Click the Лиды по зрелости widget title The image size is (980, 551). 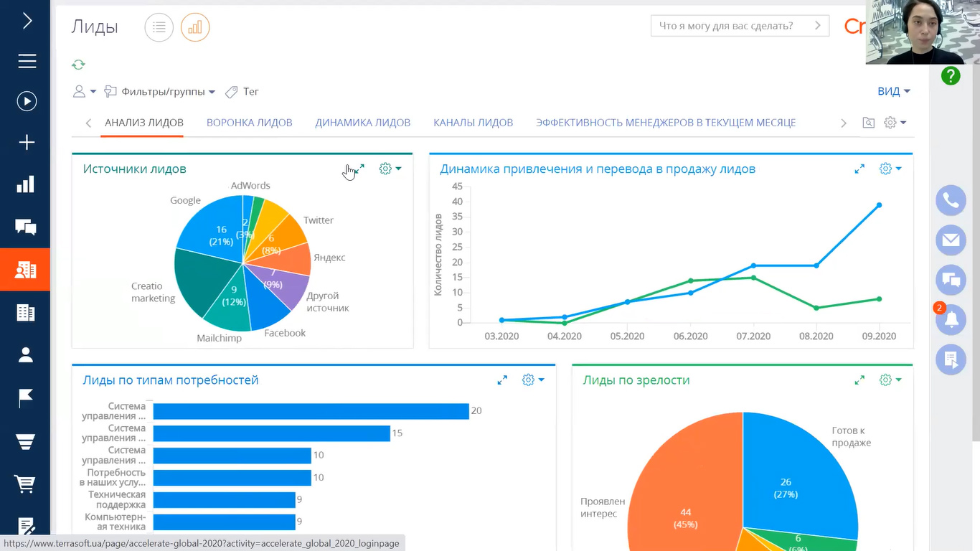(x=636, y=380)
